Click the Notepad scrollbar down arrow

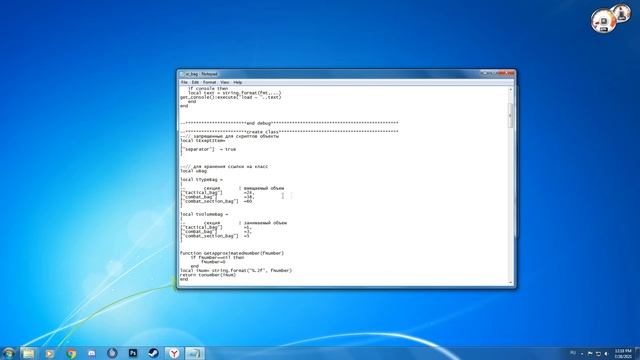pos(510,282)
